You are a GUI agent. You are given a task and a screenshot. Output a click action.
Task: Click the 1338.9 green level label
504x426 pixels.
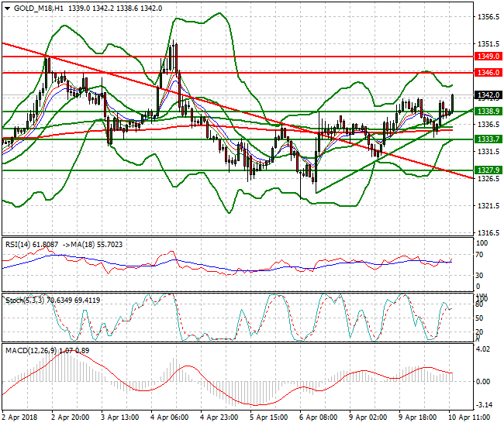[488, 111]
